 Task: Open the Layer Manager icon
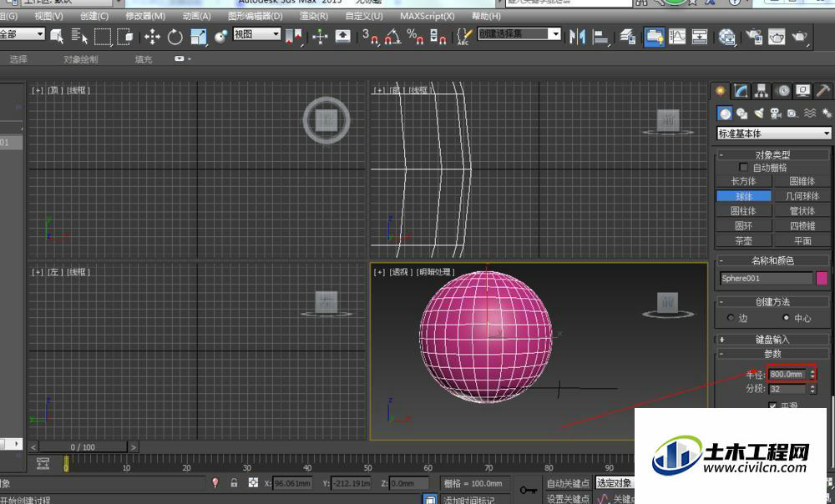[x=628, y=37]
